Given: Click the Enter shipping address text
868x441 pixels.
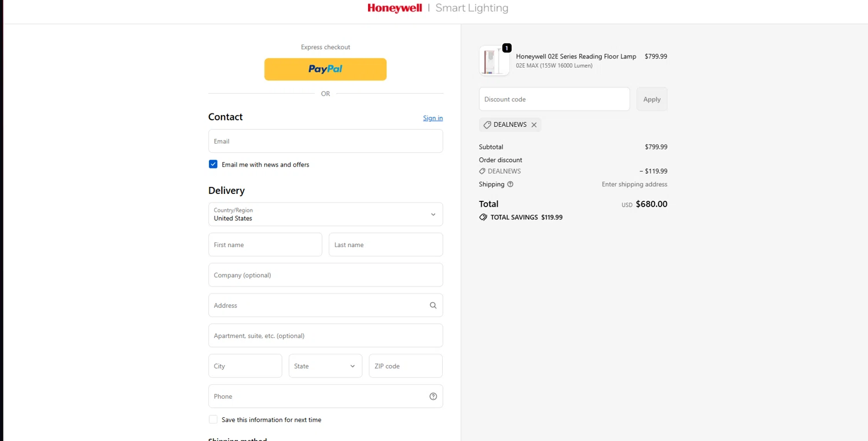Looking at the screenshot, I should tap(635, 185).
